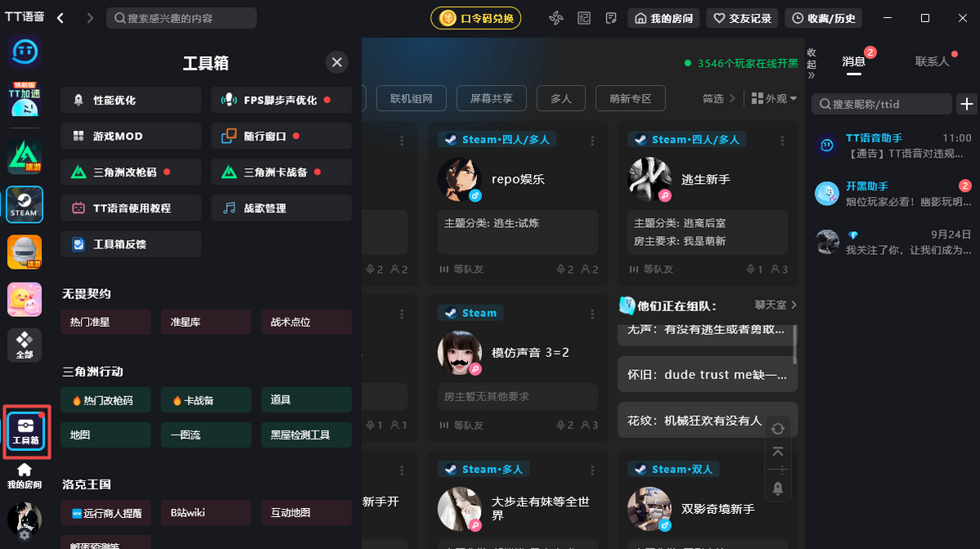Open 双影奇境新手 room avatar

click(649, 509)
